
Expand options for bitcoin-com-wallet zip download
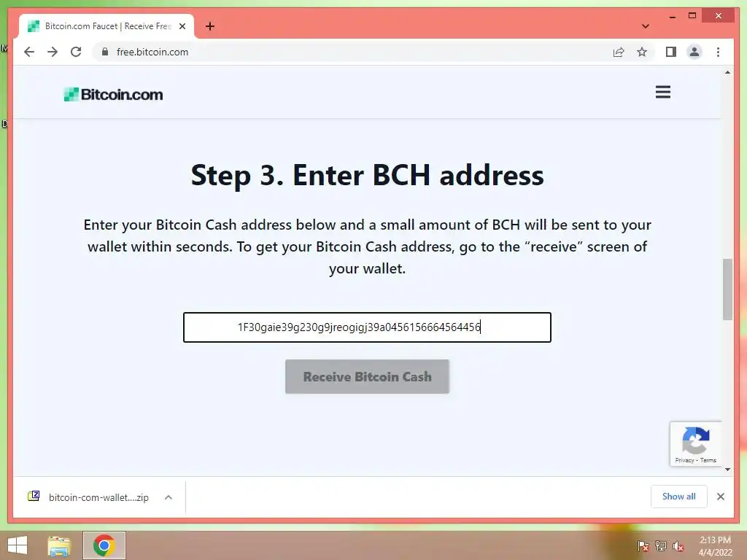[x=169, y=497]
